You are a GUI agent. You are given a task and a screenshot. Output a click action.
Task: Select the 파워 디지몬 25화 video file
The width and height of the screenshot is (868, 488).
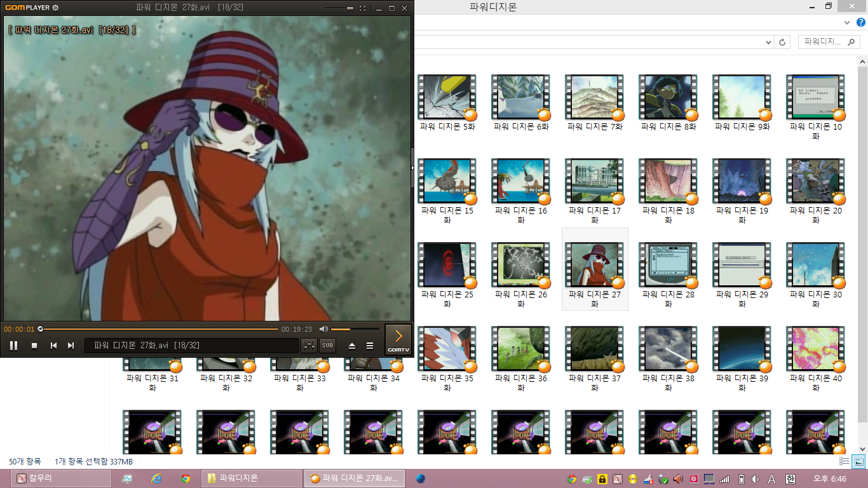[447, 274]
